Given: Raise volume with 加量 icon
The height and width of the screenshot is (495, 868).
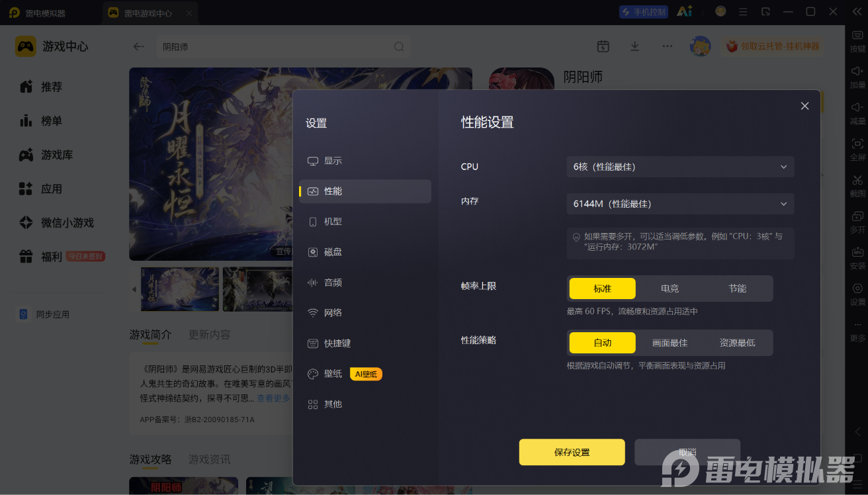Looking at the screenshot, I should click(x=857, y=77).
